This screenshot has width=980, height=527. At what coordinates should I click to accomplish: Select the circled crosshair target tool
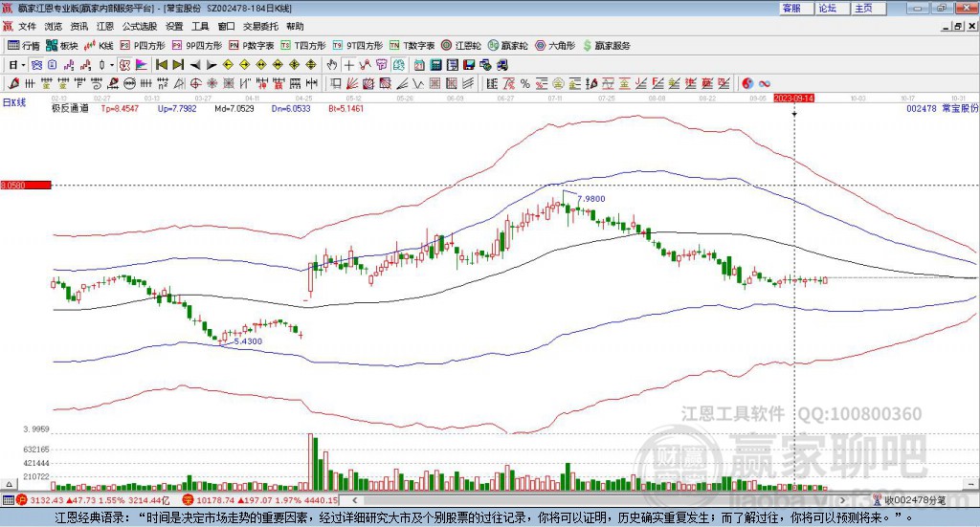[195, 83]
